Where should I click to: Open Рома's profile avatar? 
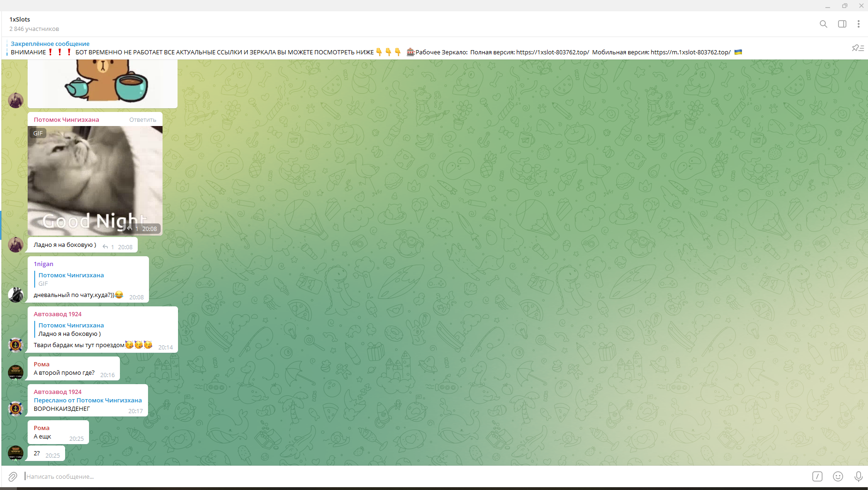pyautogui.click(x=15, y=372)
